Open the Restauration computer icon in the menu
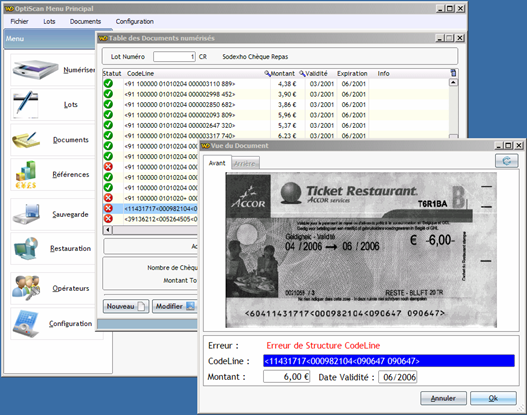The height and width of the screenshot is (415, 527). [x=26, y=248]
